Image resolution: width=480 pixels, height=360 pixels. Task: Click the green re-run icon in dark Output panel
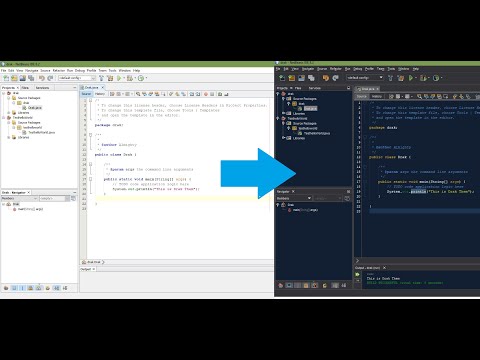tap(358, 274)
